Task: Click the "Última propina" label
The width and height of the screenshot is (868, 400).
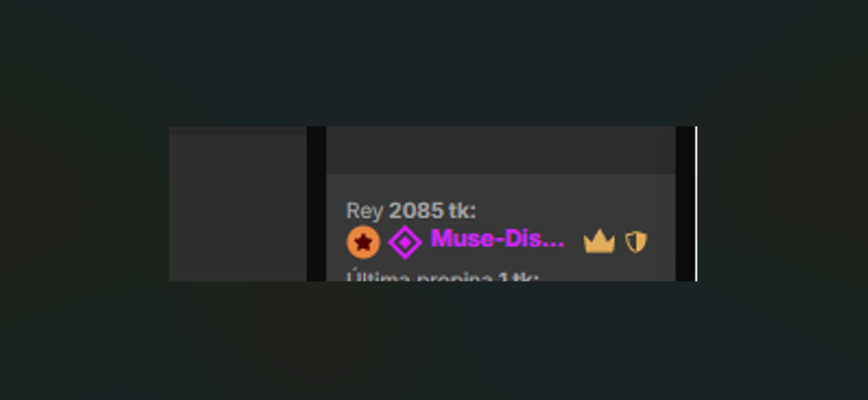Action: click(x=420, y=277)
